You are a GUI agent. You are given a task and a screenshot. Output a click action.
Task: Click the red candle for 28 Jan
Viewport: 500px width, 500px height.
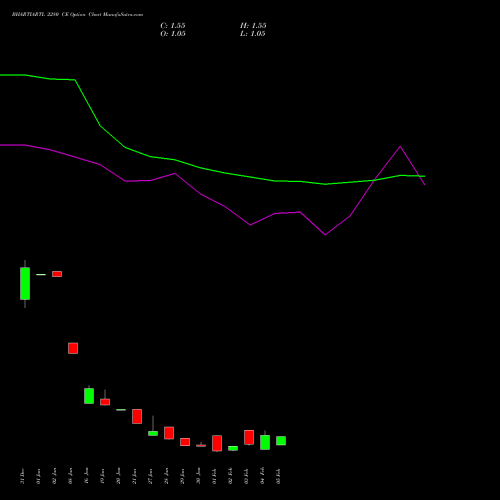(x=169, y=433)
